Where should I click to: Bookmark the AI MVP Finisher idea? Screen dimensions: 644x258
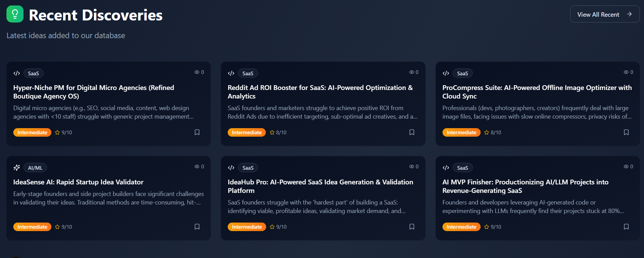click(626, 227)
